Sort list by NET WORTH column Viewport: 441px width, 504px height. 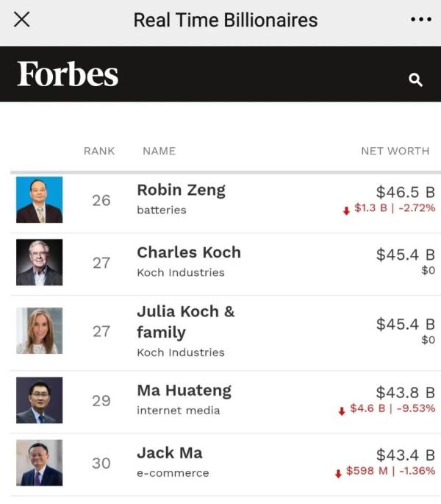[x=395, y=151]
